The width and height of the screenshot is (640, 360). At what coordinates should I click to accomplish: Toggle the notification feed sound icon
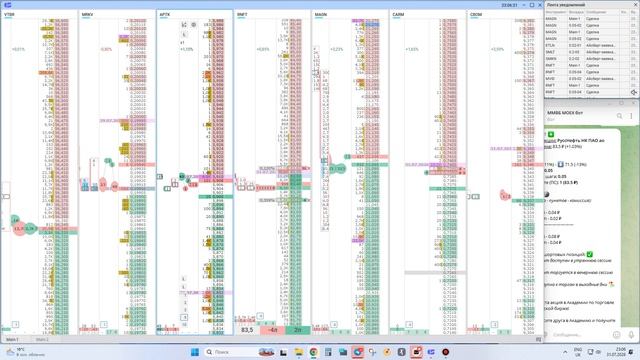click(633, 92)
